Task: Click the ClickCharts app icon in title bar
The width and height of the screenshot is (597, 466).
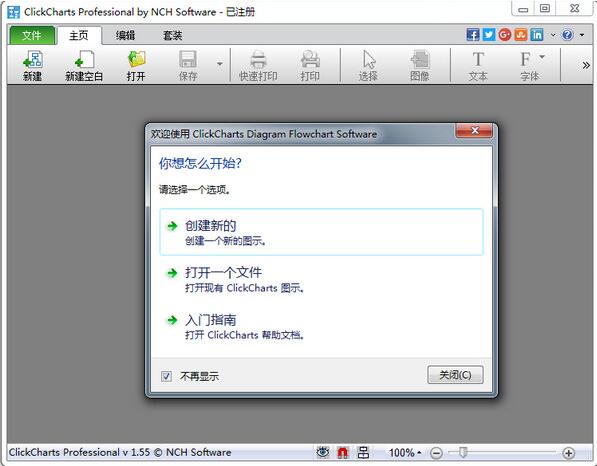Action: 14,12
